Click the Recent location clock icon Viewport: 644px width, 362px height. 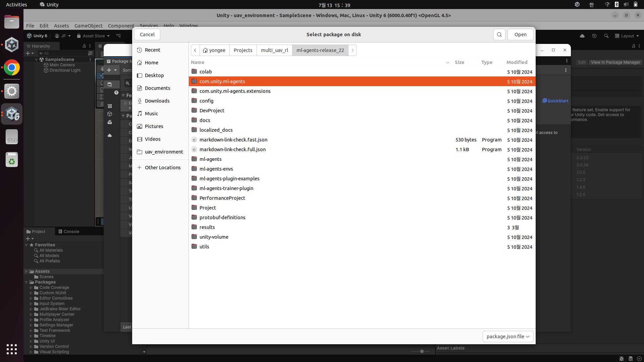pyautogui.click(x=140, y=50)
